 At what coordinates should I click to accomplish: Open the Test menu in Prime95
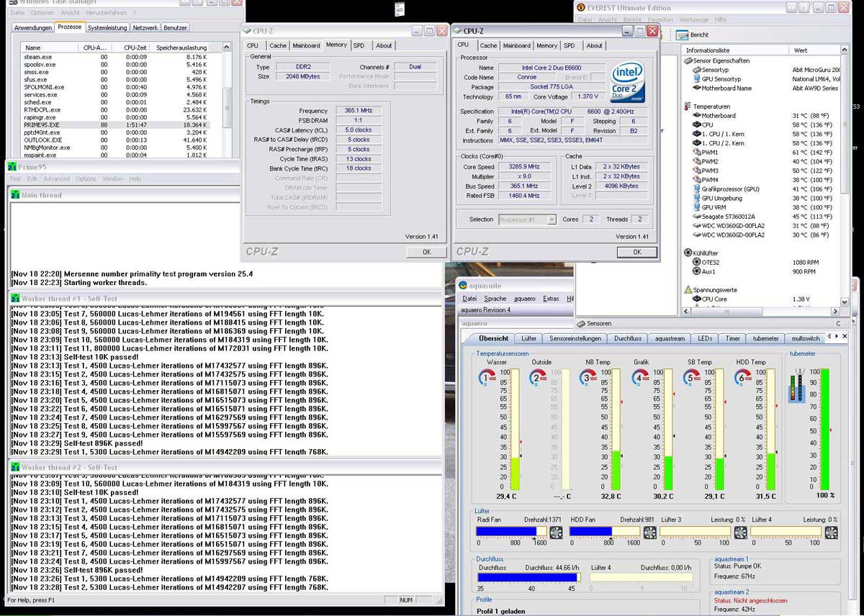click(x=14, y=179)
